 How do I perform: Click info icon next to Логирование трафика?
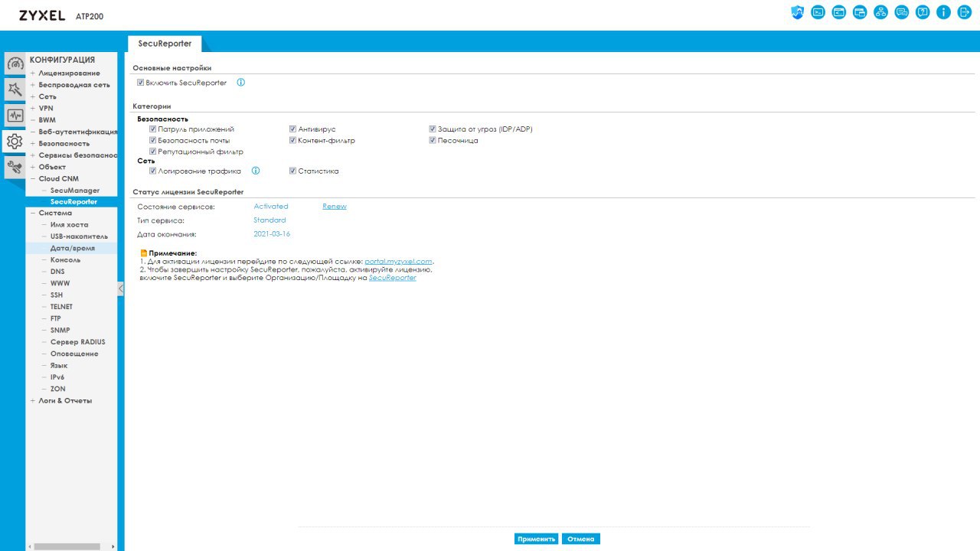coord(256,171)
